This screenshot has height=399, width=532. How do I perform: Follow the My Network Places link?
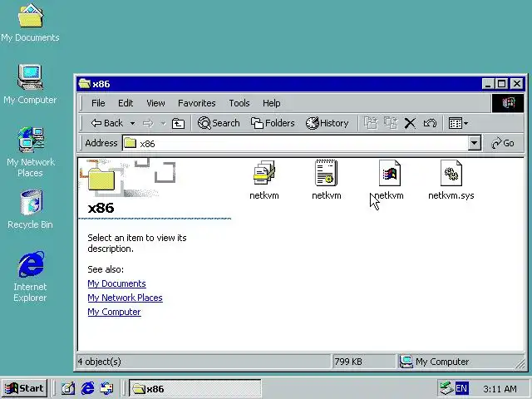tap(125, 298)
